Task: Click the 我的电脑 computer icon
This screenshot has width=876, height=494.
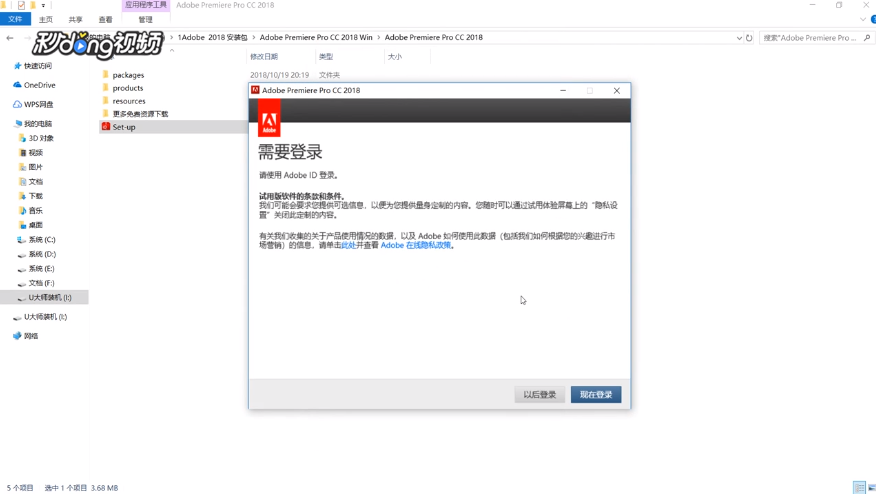Action: 18,124
